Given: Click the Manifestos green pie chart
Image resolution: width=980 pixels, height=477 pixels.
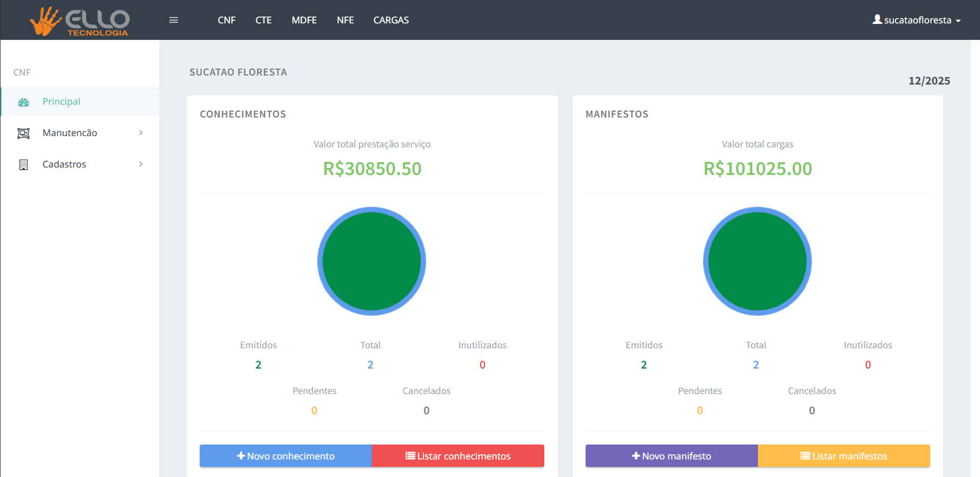Looking at the screenshot, I should click(x=757, y=261).
